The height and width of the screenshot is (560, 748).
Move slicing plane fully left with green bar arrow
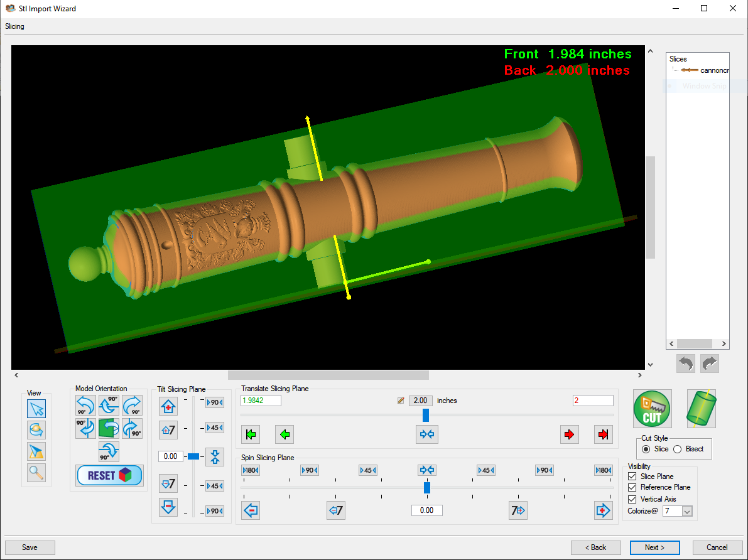251,434
